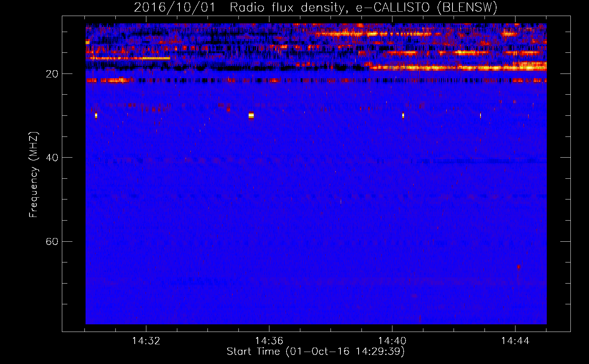The height and width of the screenshot is (364, 589).
Task: Click the 'Start Time (01-Oct-16 14:29:39)' label
Action: coord(316,352)
